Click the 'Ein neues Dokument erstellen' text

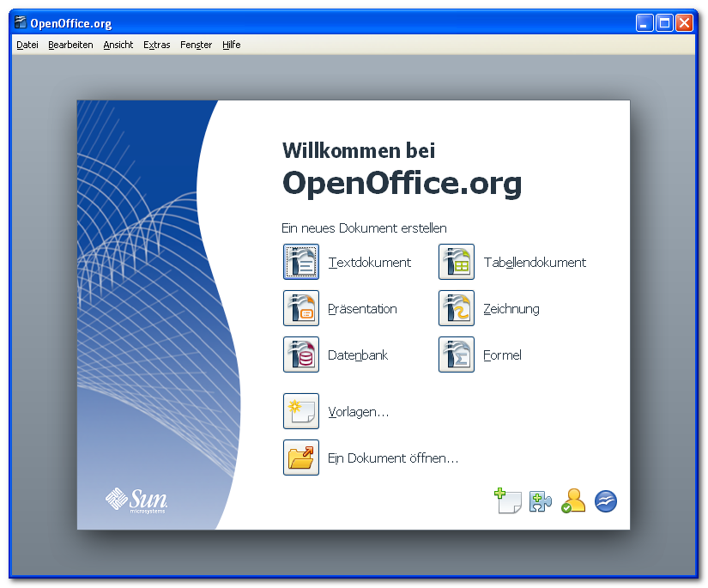tap(364, 228)
